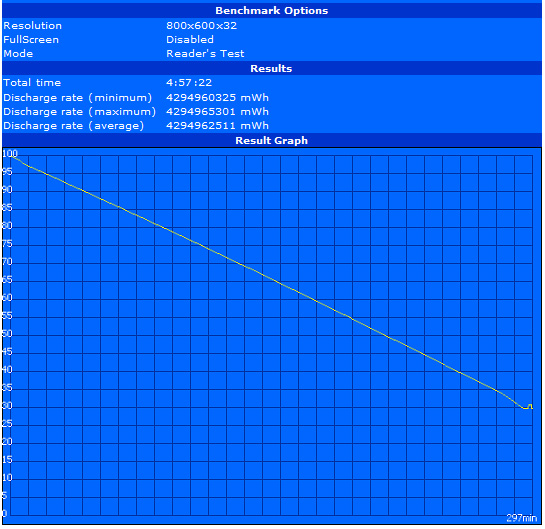Select Discharge rate (average) label
Viewport: 545px width, 529px height.
(x=73, y=125)
